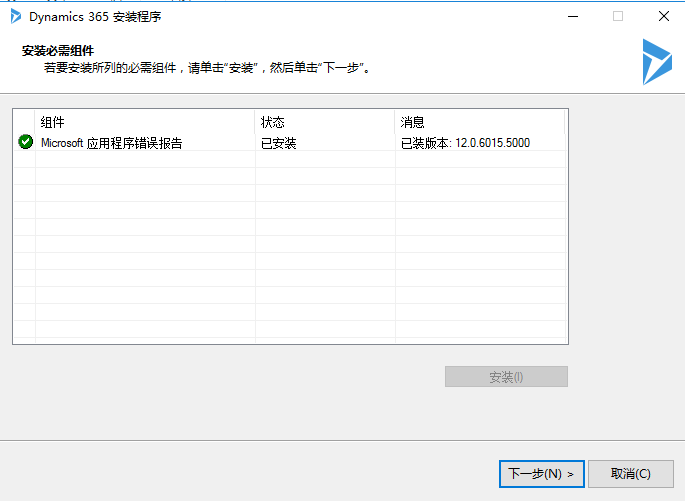Click the 消息 column header

480,122
